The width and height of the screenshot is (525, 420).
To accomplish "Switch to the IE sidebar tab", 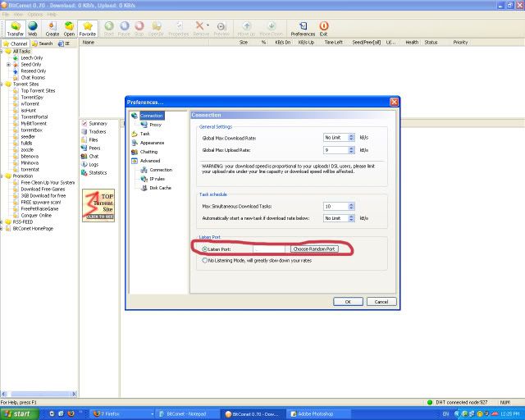I will (64, 43).
